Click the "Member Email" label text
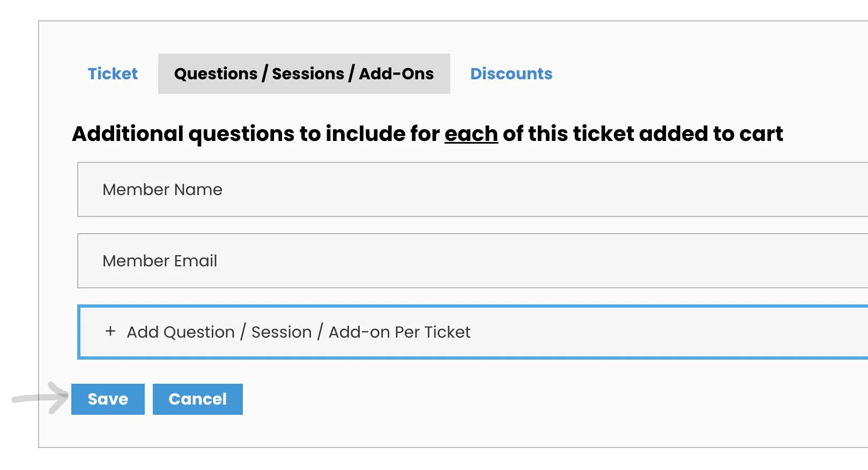The height and width of the screenshot is (470, 868). [160, 261]
